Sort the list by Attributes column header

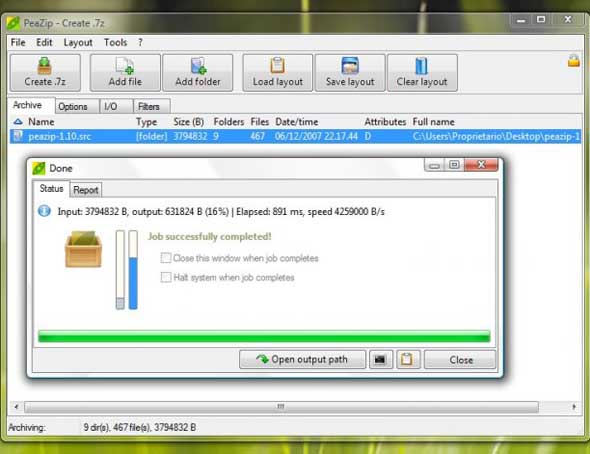pyautogui.click(x=385, y=122)
